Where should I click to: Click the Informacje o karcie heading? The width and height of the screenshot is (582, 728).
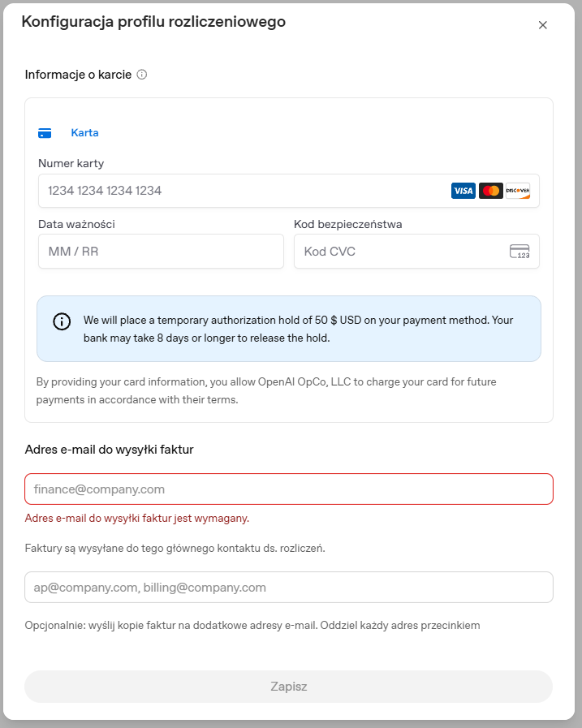coord(78,75)
